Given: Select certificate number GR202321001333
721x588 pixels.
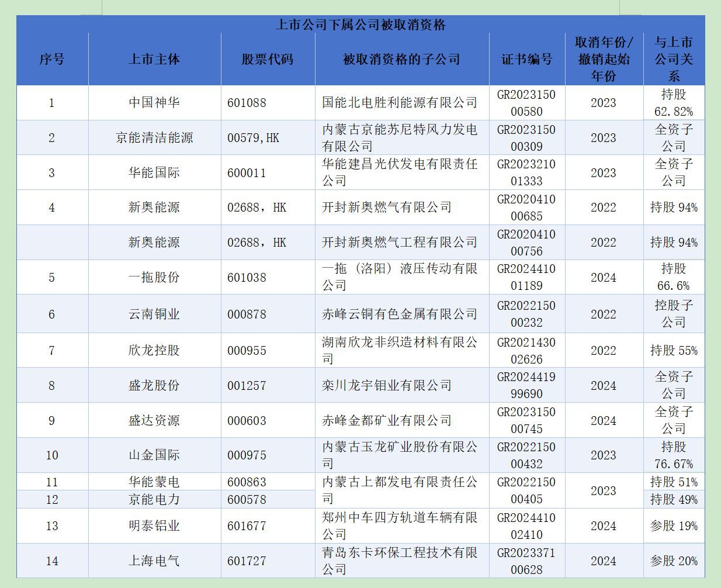Looking at the screenshot, I should (527, 172).
